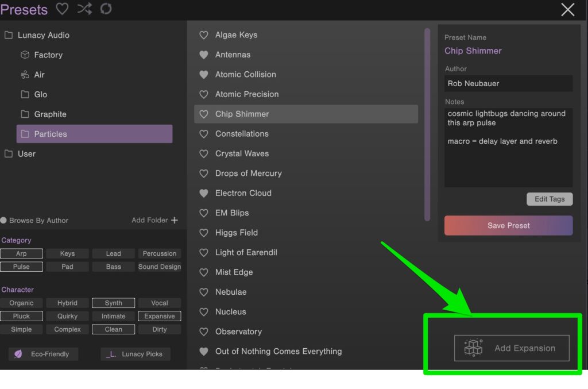Disable the Expansive character tag
Screen dimensions: 588x389
click(x=160, y=316)
